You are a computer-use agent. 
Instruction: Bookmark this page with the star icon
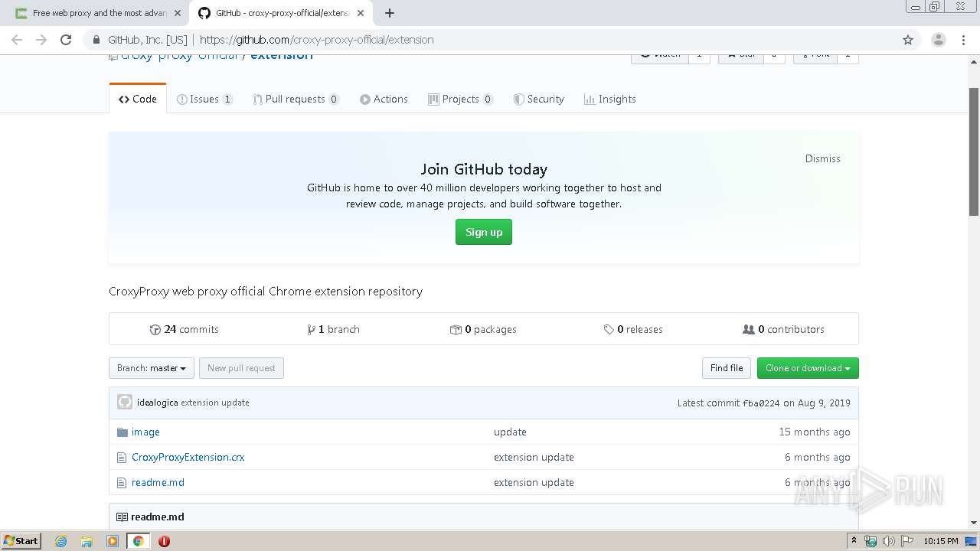[x=908, y=40]
